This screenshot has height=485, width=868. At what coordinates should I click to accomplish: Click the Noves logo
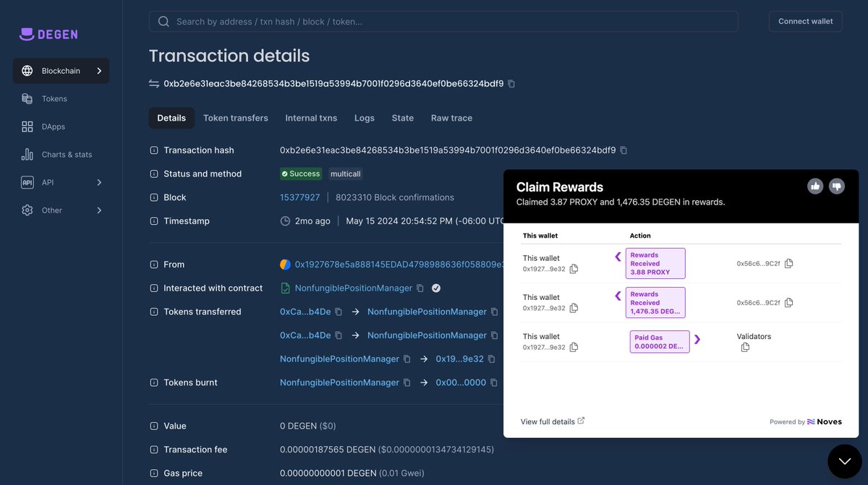(825, 421)
